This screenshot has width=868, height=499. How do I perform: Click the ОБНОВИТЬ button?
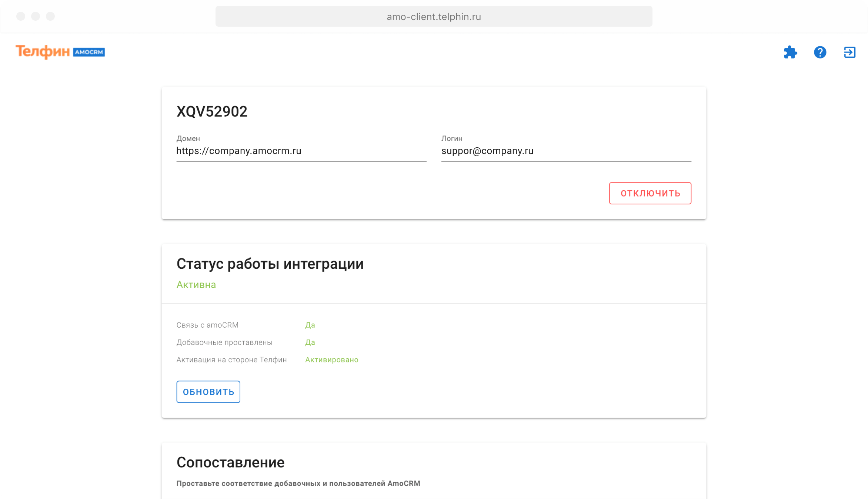pos(208,392)
